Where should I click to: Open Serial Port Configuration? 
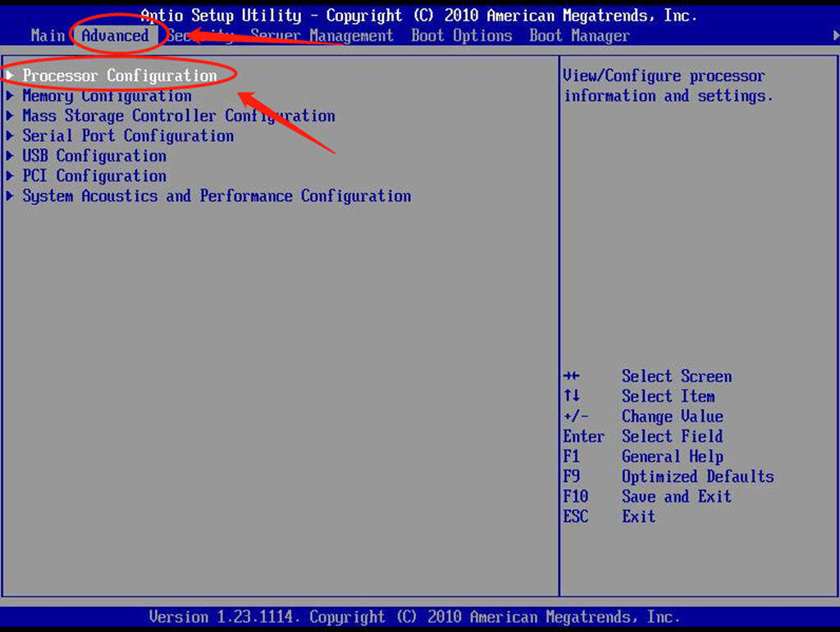(x=127, y=136)
